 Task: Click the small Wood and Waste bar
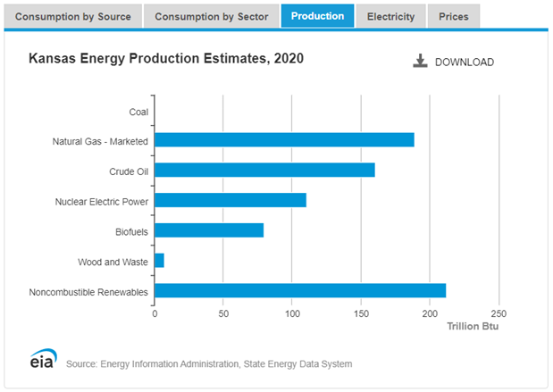point(159,261)
